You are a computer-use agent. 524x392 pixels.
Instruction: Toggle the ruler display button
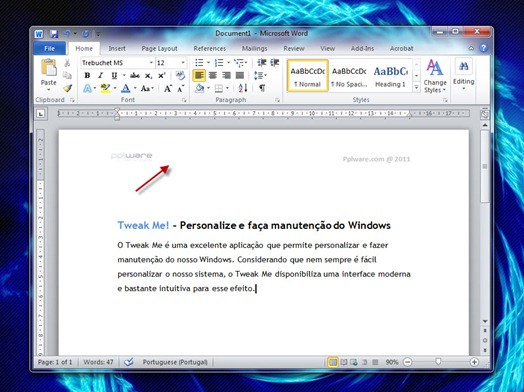[x=484, y=114]
